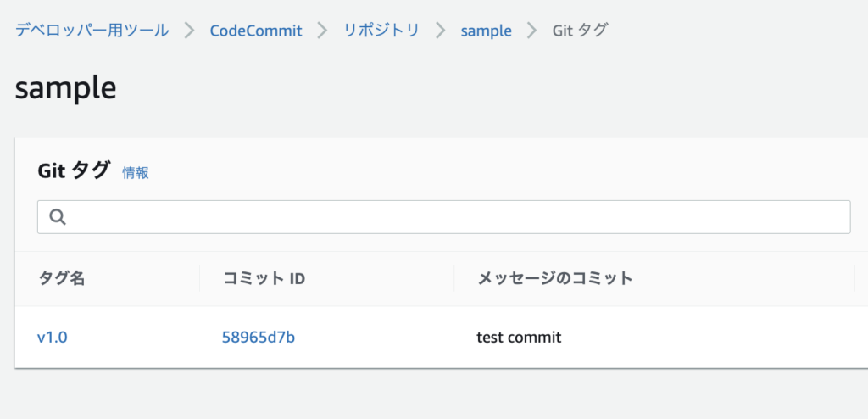The height and width of the screenshot is (419, 868).
Task: Open the 情報 info link
Action: pyautogui.click(x=136, y=172)
